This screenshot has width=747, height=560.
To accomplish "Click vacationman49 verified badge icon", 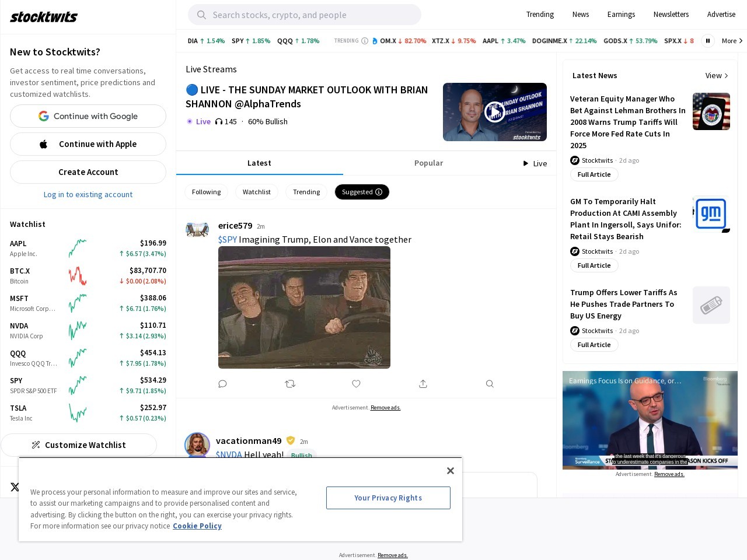I will (x=291, y=440).
